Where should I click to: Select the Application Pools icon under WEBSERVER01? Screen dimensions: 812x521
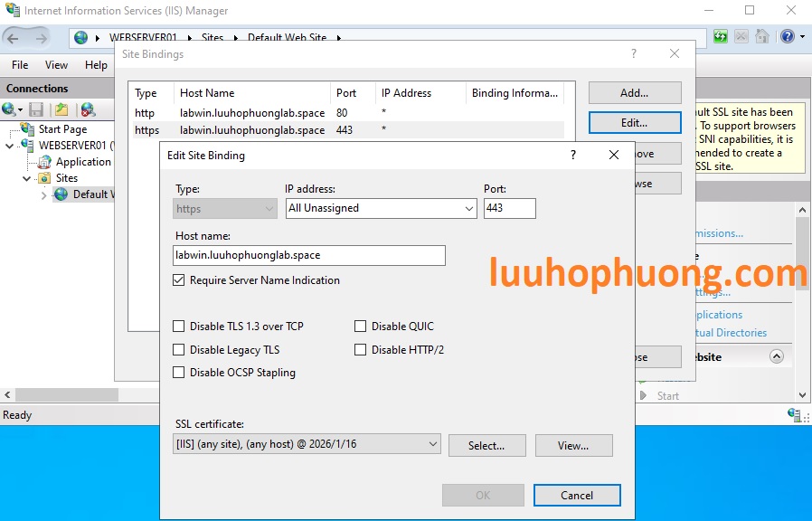tap(45, 161)
